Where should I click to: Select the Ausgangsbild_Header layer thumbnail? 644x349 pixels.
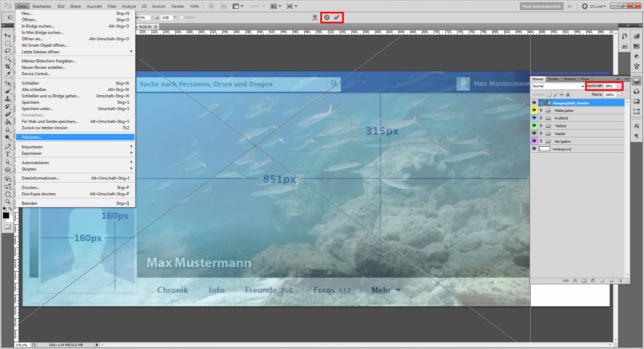(x=545, y=103)
